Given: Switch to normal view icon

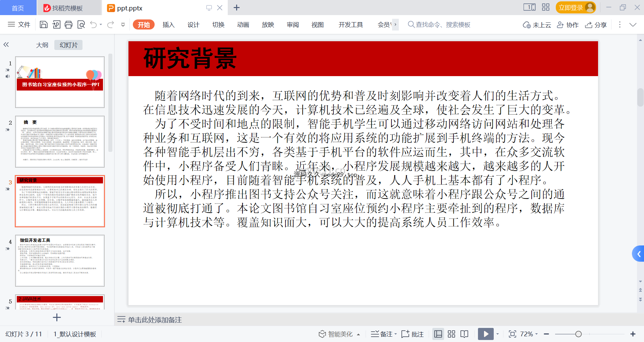Looking at the screenshot, I should coord(438,334).
